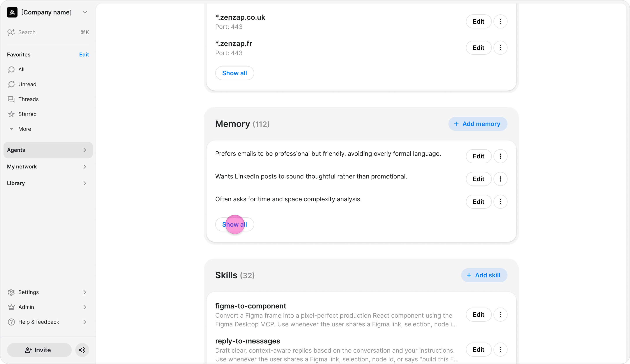Click the Search field
This screenshot has width=630, height=364.
[x=48, y=32]
